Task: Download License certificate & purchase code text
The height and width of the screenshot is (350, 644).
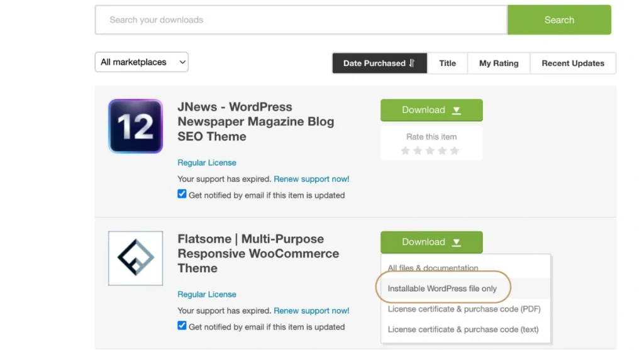Action: tap(465, 329)
